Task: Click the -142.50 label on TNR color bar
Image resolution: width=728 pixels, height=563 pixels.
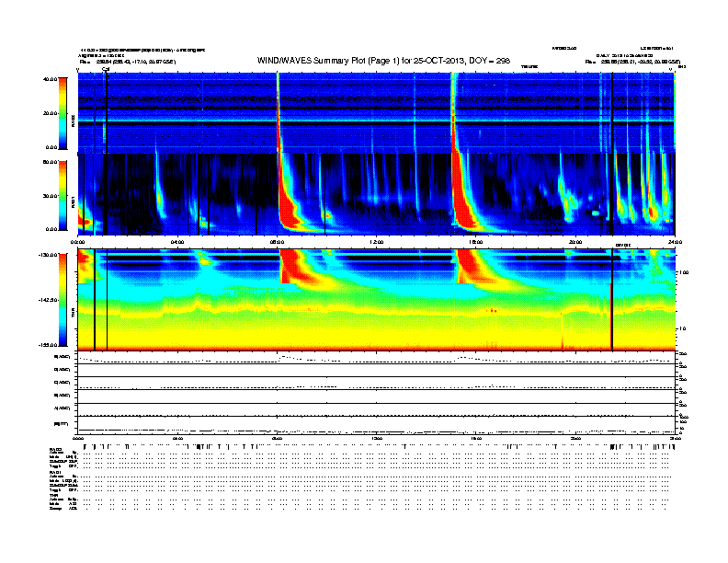Action: click(x=49, y=300)
